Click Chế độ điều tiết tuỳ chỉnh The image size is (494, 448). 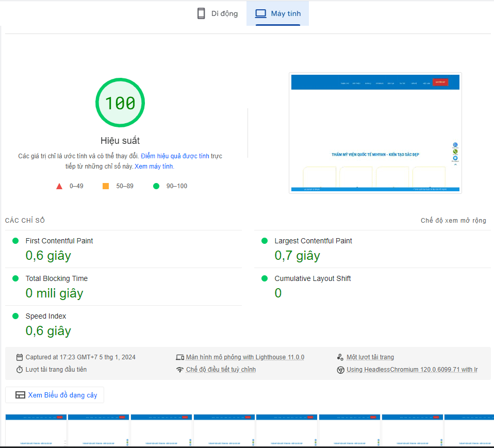point(221,370)
